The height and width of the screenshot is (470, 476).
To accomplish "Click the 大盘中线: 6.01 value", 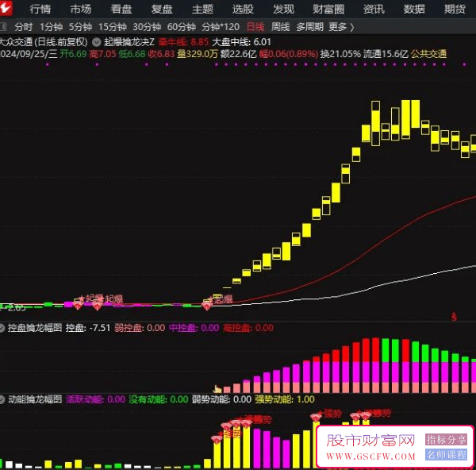I will click(241, 42).
